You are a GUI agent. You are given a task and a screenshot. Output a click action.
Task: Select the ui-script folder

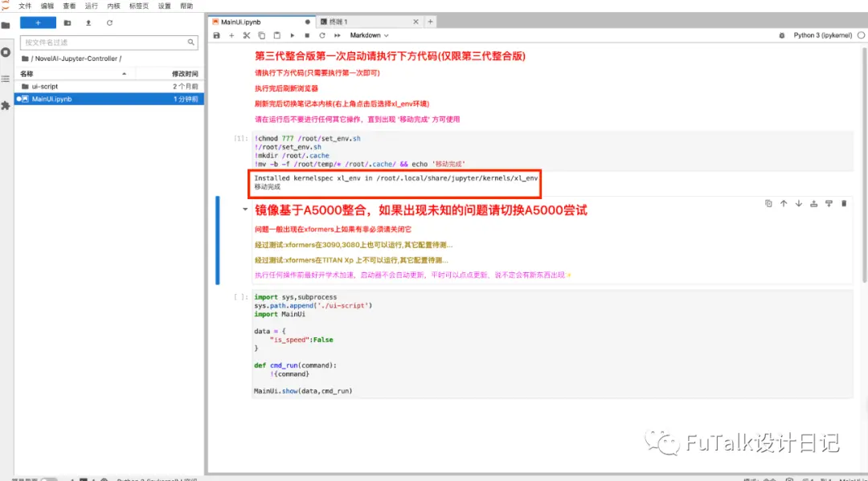click(109, 86)
